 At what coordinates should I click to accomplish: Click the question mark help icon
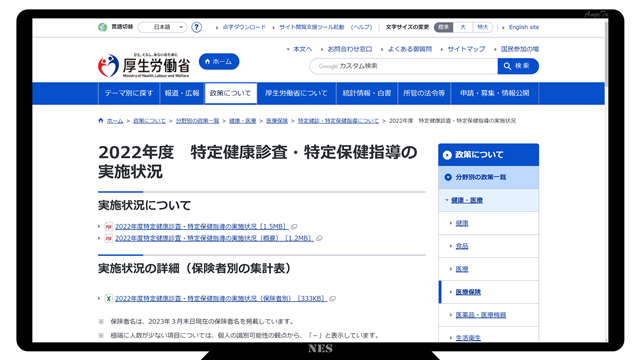coord(197,27)
